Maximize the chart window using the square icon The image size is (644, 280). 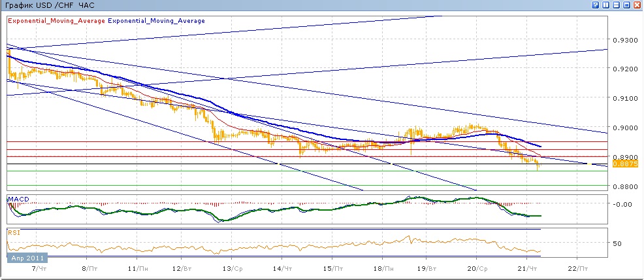click(x=627, y=5)
